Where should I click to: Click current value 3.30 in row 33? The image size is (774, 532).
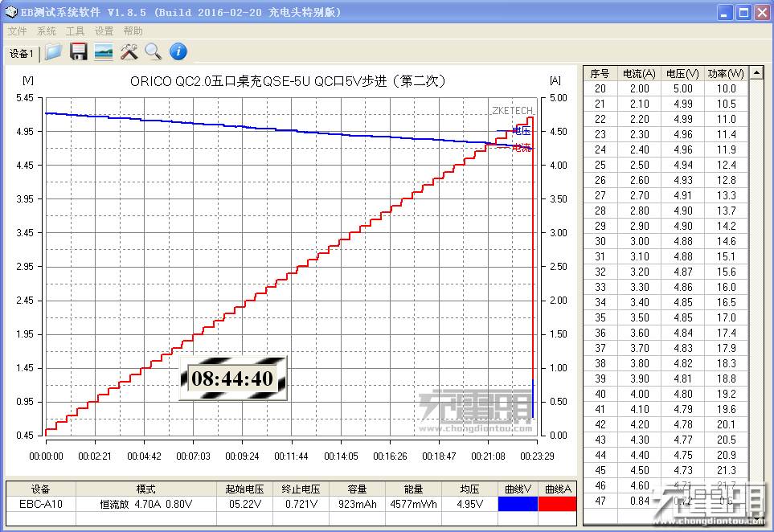pyautogui.click(x=639, y=287)
